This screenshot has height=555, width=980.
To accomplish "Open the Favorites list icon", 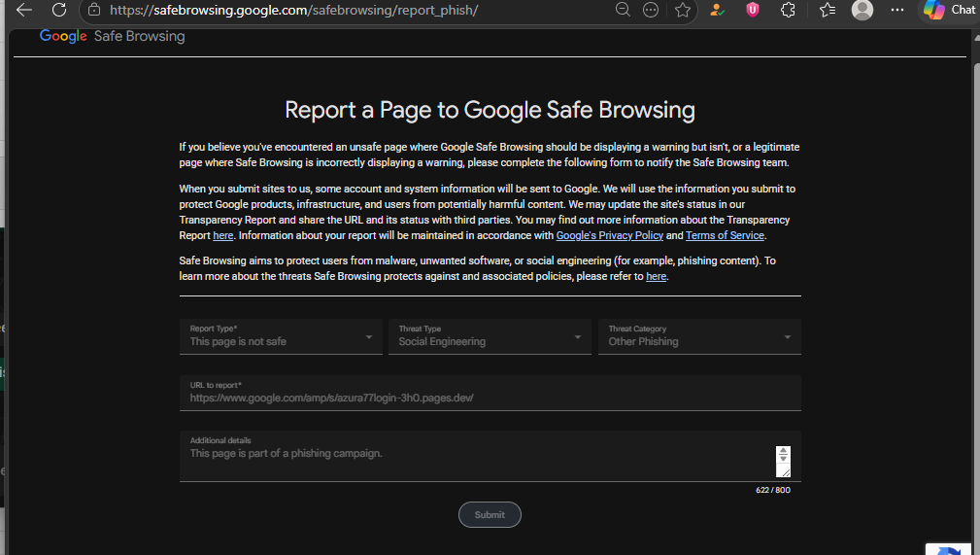I will coord(827,10).
